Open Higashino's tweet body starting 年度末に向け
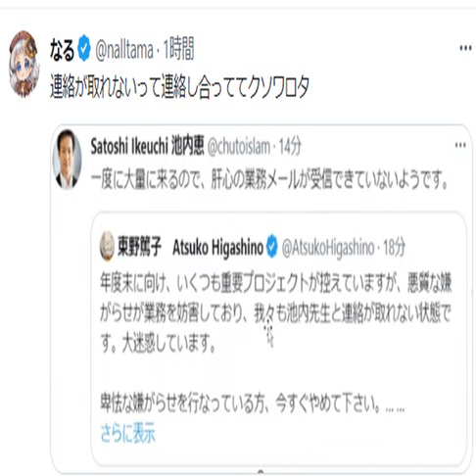The image size is (476, 476). coord(276,343)
